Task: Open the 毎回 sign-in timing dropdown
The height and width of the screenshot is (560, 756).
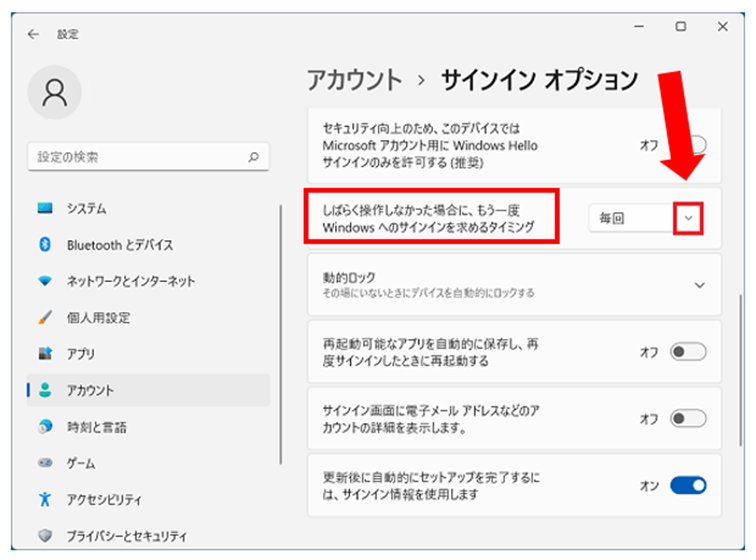Action: point(646,218)
